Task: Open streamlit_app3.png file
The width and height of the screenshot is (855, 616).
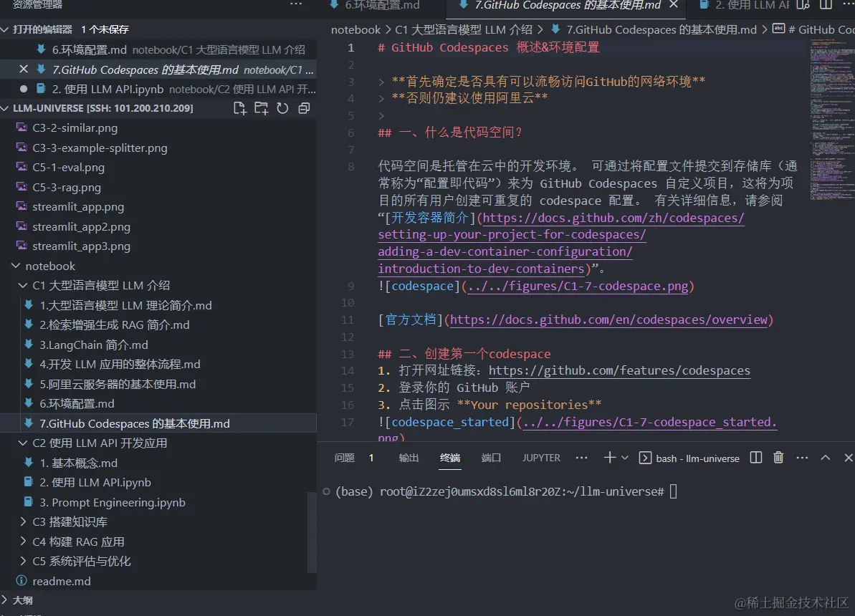Action: pos(81,246)
